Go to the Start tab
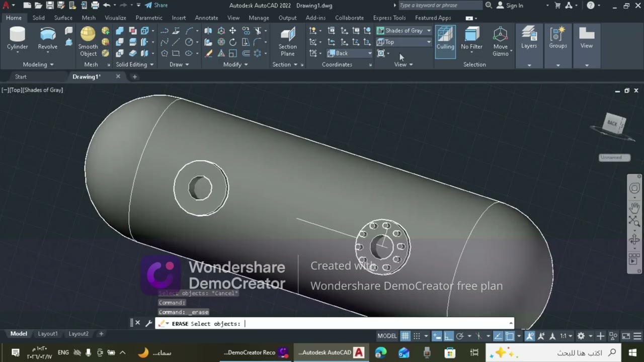644x362 pixels. click(x=21, y=77)
